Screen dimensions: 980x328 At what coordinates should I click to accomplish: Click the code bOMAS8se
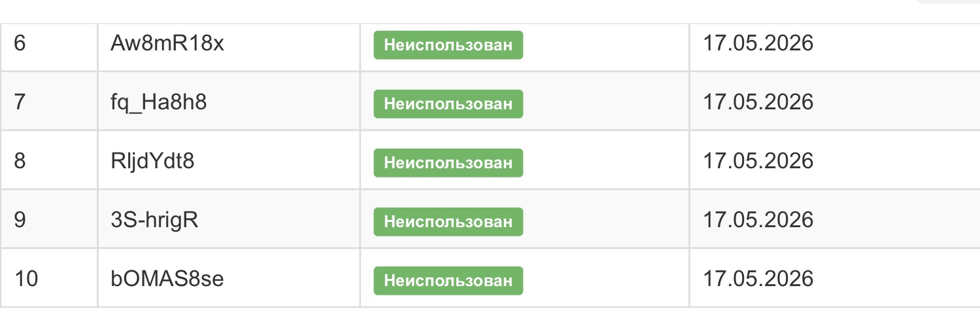tap(168, 280)
